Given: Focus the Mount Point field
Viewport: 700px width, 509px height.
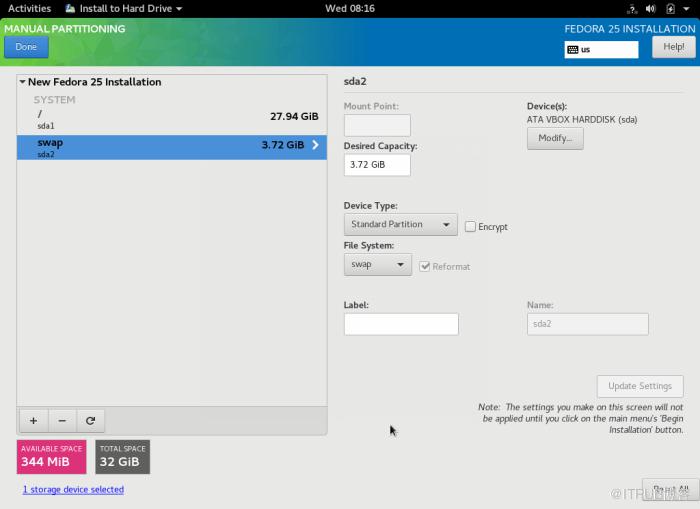Looking at the screenshot, I should tap(377, 125).
